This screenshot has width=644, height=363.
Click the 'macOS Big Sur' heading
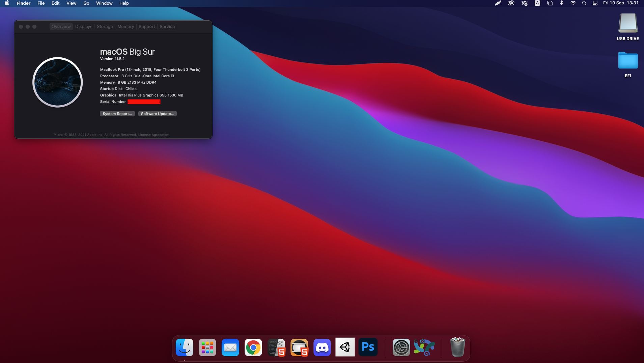[128, 52]
